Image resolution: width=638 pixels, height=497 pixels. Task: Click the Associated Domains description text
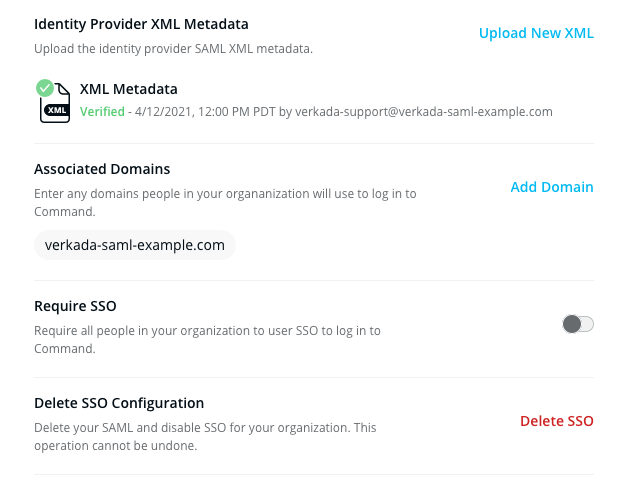(x=225, y=193)
